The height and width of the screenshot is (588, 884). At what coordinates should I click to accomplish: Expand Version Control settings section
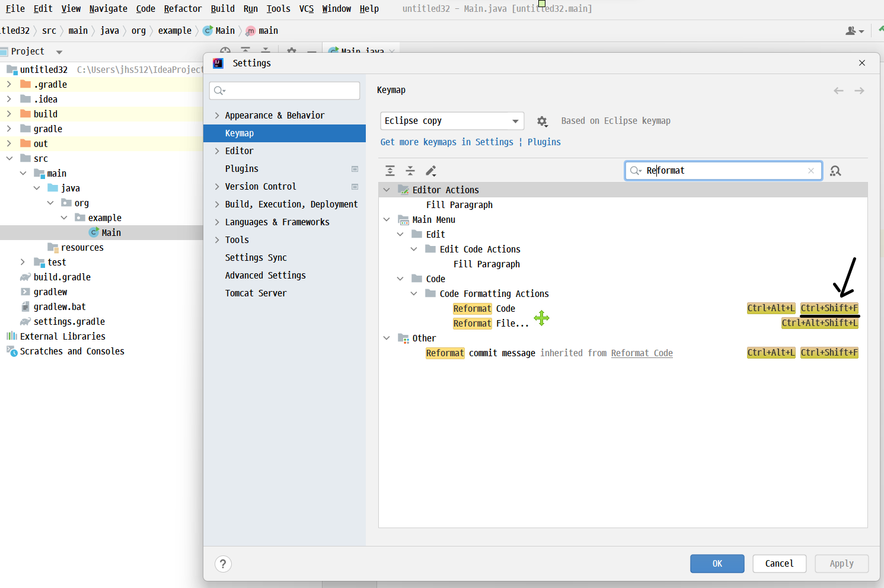pos(217,187)
